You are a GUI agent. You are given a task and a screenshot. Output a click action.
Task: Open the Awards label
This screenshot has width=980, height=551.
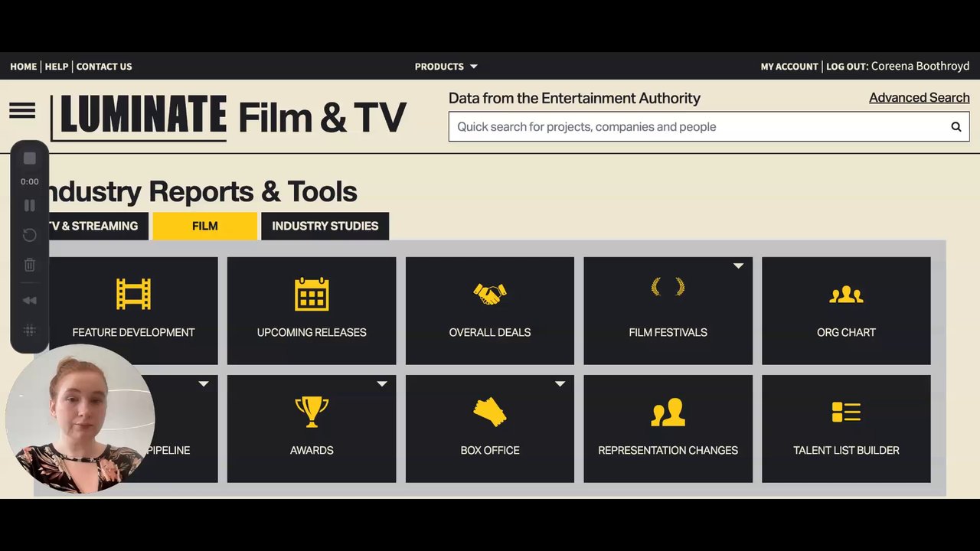(x=312, y=450)
